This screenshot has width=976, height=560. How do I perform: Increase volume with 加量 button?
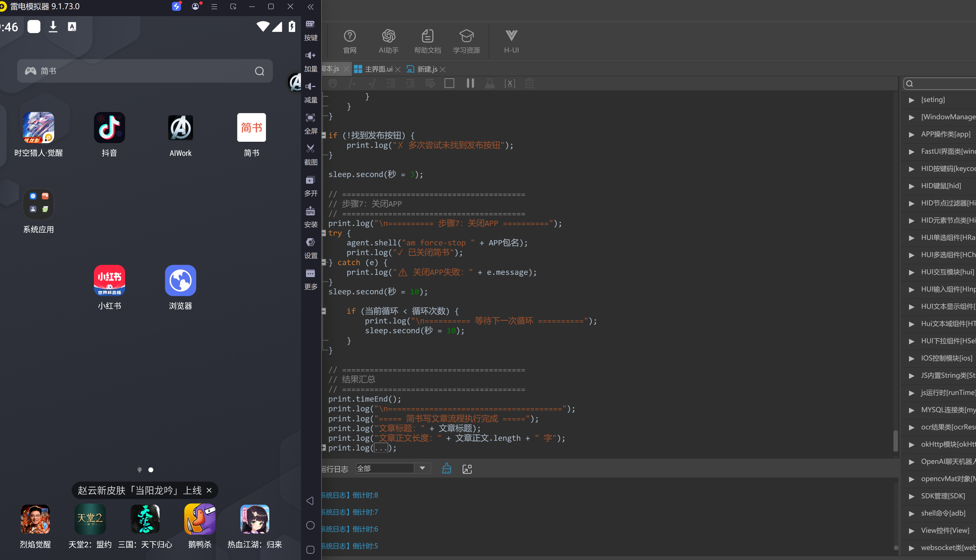(311, 61)
